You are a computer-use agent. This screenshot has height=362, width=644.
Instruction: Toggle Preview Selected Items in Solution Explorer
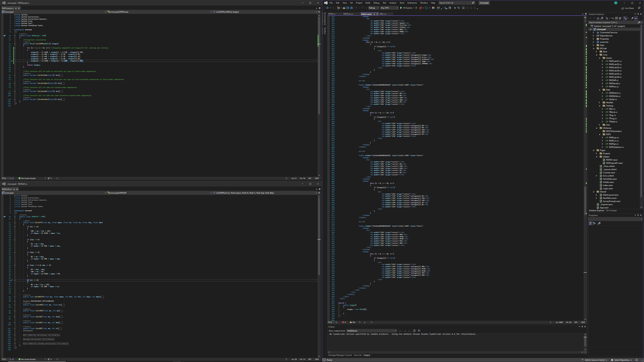tap(636, 18)
